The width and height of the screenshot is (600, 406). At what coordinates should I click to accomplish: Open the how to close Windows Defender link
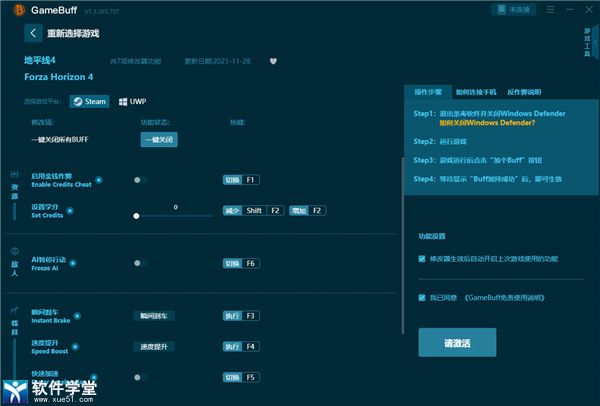pos(487,123)
